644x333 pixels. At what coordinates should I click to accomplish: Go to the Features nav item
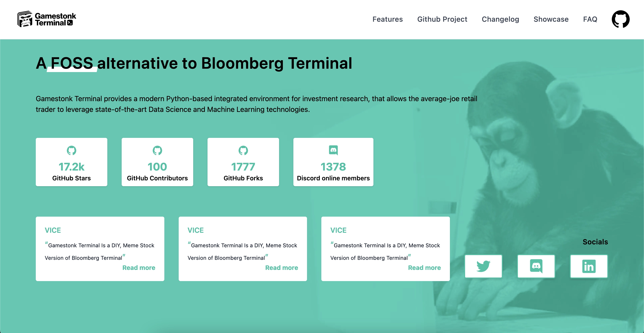click(388, 19)
